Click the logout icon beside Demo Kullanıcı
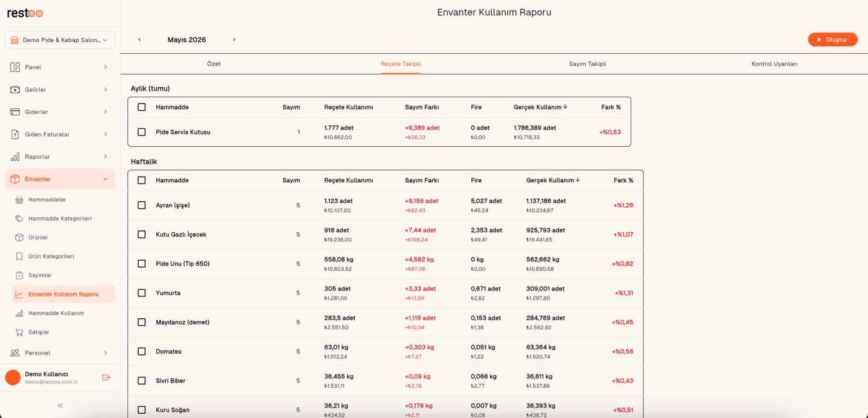868x418 pixels. pyautogui.click(x=106, y=378)
